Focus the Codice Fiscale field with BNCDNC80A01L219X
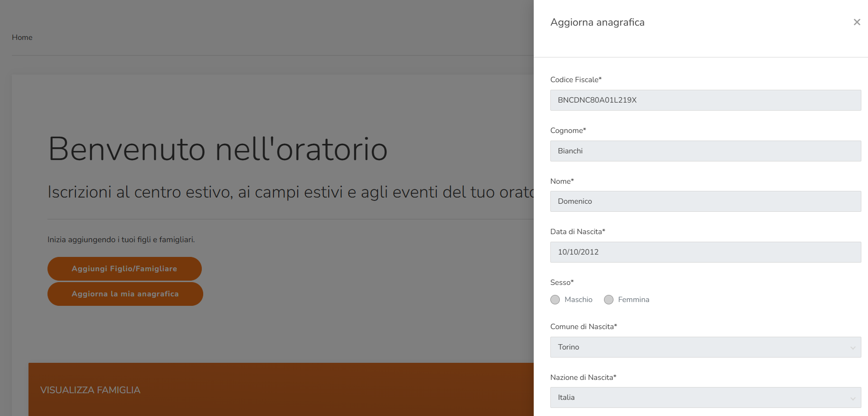868x416 pixels. pos(705,100)
